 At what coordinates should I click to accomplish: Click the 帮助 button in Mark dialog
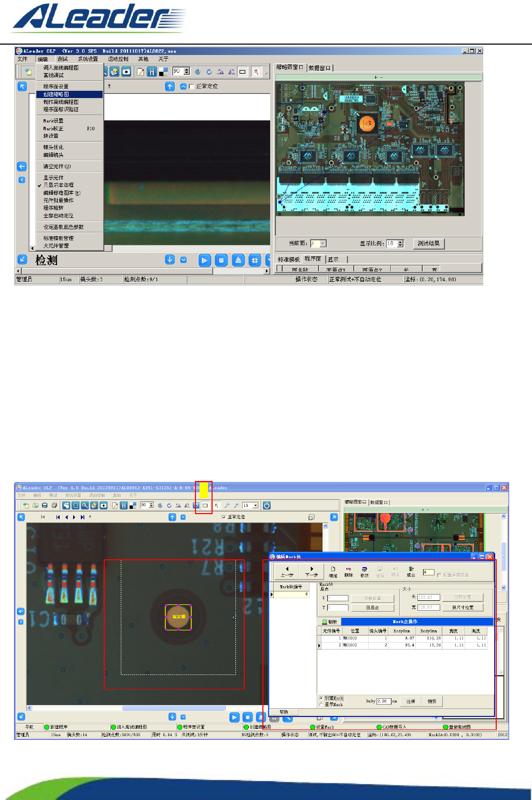point(284,712)
